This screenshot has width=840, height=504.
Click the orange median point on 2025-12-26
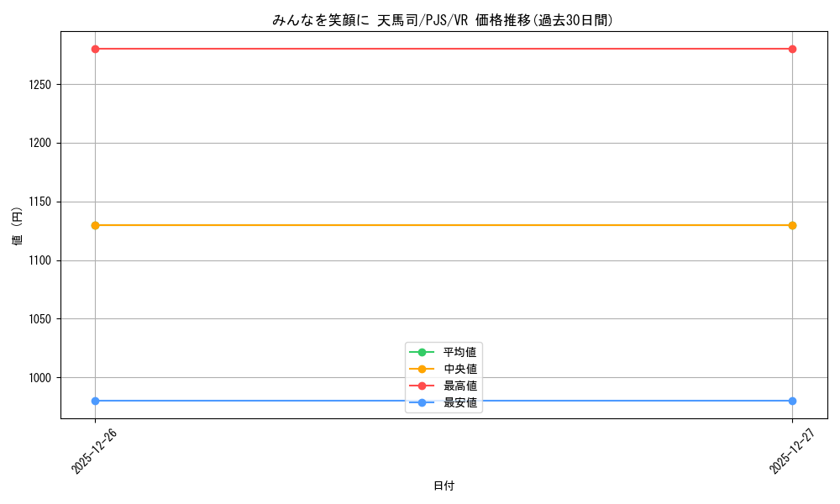94,225
